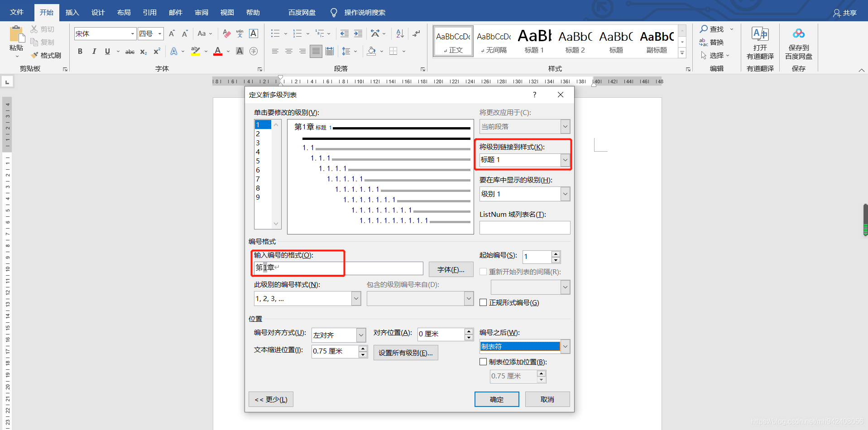
Task: Open number alignment dropdown (左对齐)
Action: (361, 335)
